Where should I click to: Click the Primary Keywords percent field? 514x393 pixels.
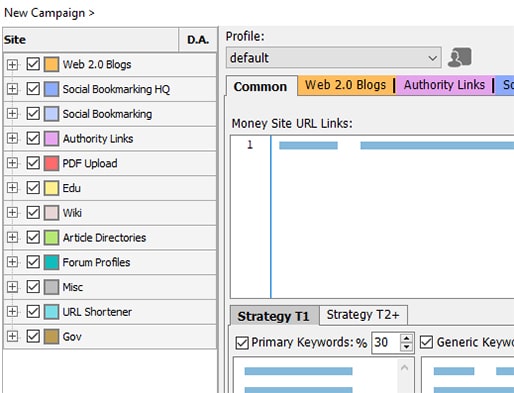coord(386,342)
